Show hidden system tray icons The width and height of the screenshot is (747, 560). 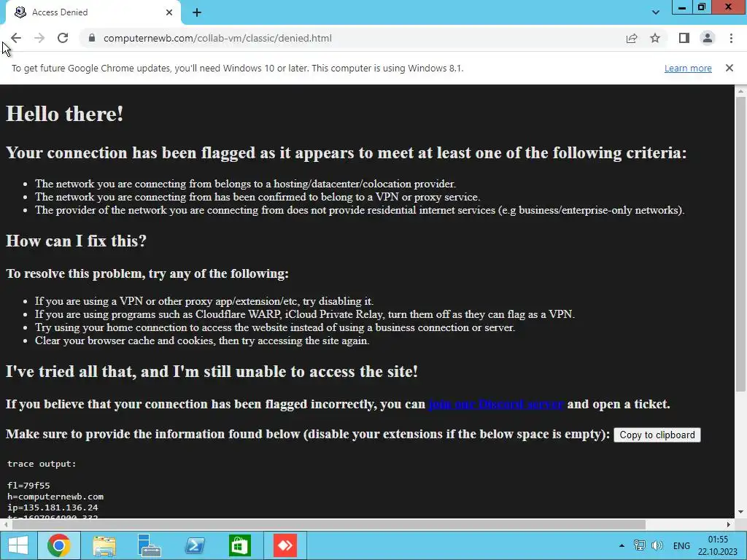coord(622,545)
